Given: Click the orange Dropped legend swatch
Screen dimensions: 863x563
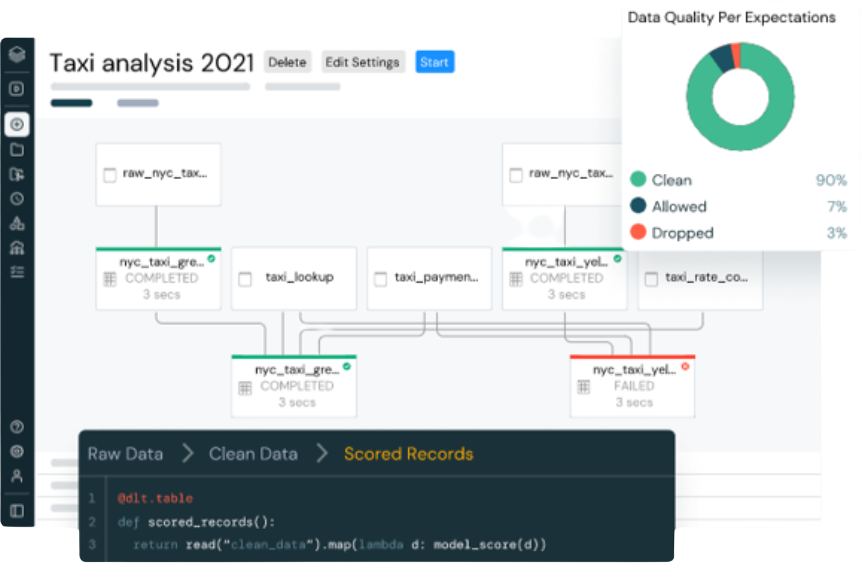Looking at the screenshot, I should click(x=638, y=232).
